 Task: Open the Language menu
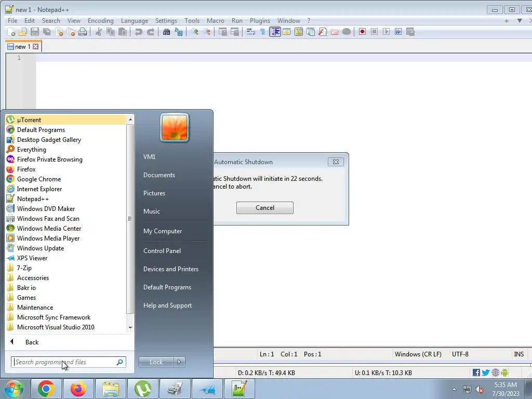[x=135, y=21]
